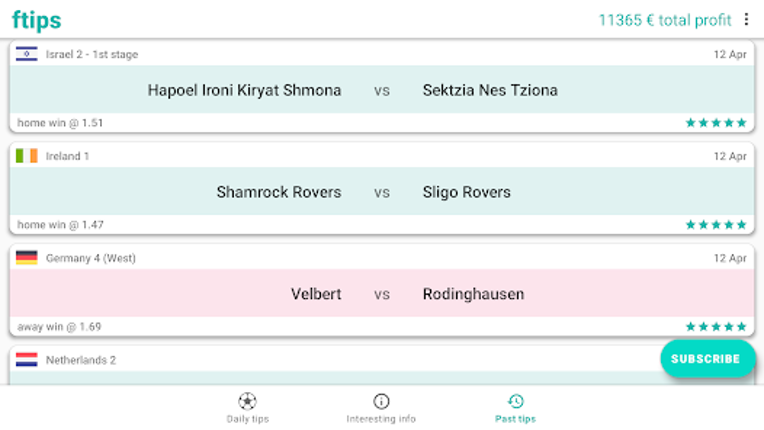764x430 pixels.
Task: Click the Velbert match star rating
Action: (716, 327)
